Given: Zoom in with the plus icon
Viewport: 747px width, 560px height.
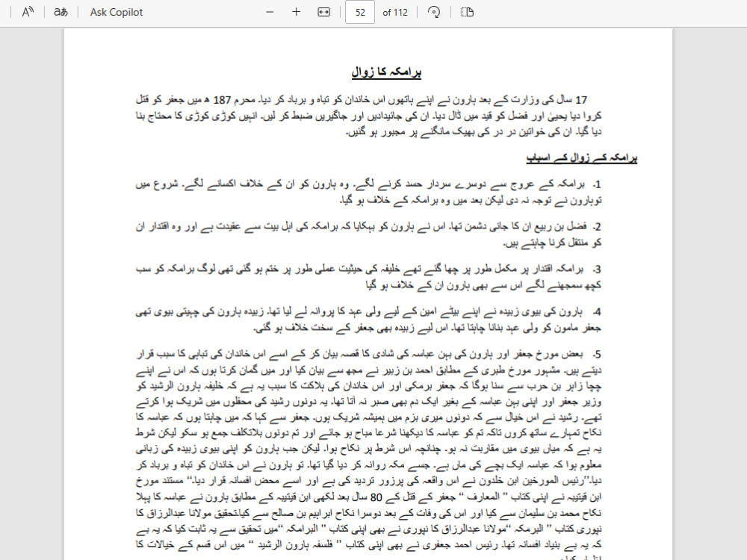Looking at the screenshot, I should pos(296,12).
